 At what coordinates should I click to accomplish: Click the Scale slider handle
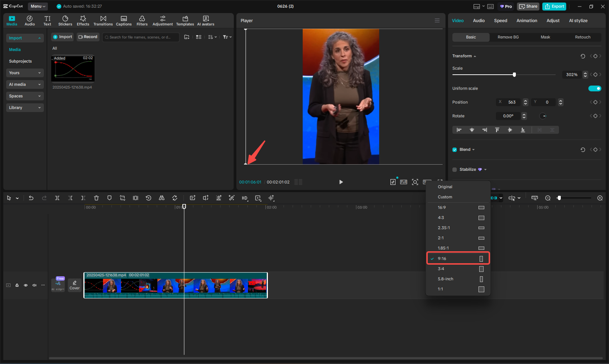click(x=514, y=75)
